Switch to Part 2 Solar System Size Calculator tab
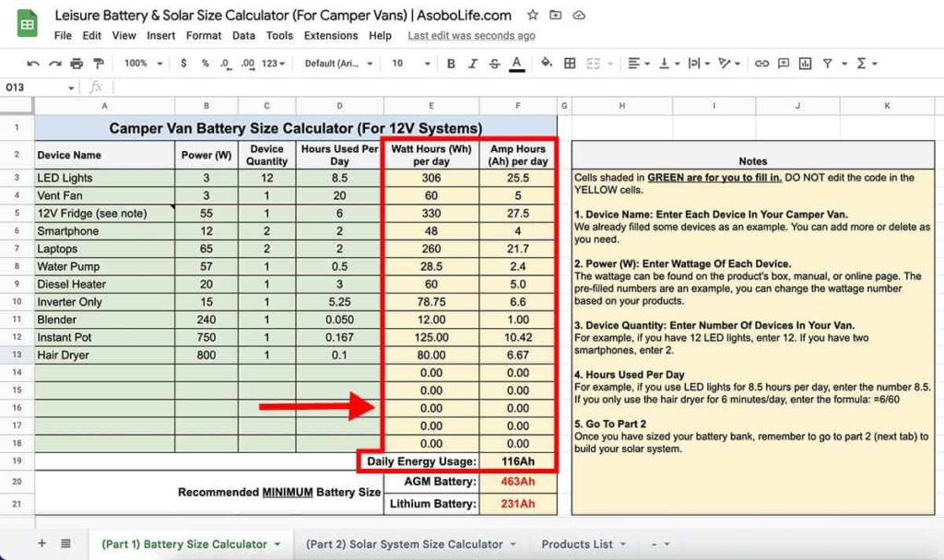Image resolution: width=944 pixels, height=560 pixels. [x=404, y=543]
